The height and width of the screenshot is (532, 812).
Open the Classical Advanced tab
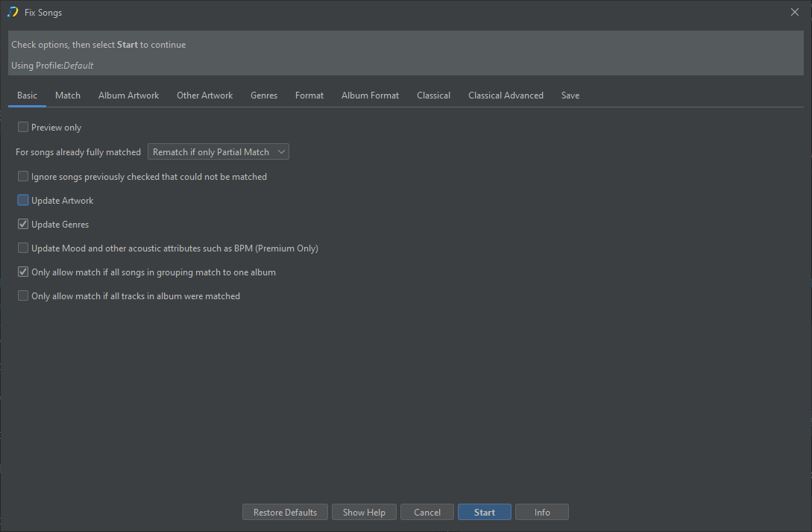click(506, 96)
